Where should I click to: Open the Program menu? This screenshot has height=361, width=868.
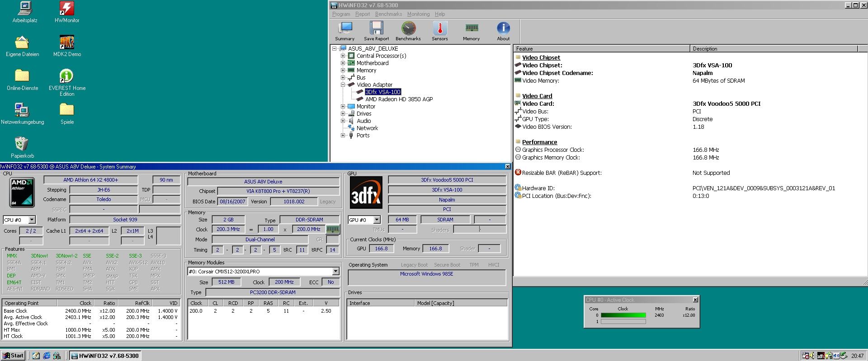coord(341,14)
